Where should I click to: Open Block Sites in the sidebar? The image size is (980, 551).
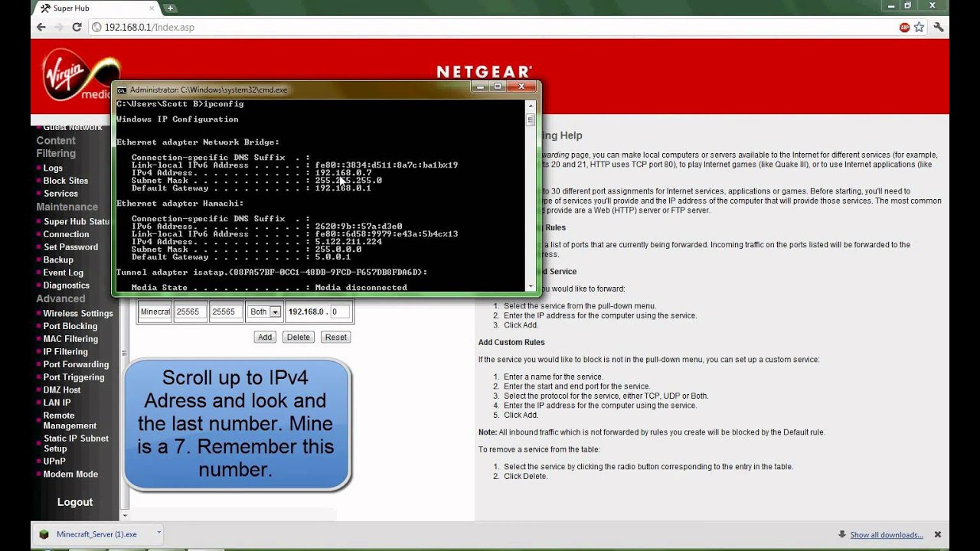(65, 181)
